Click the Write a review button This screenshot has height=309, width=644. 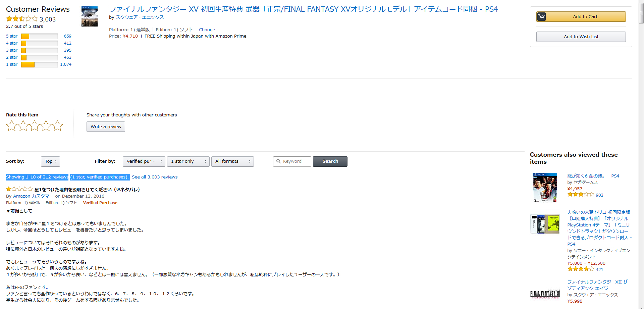tap(106, 126)
